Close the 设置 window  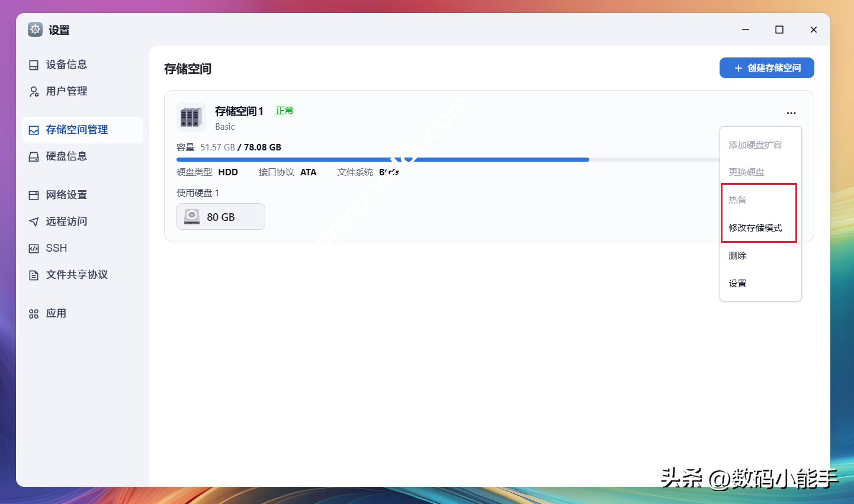click(x=814, y=30)
